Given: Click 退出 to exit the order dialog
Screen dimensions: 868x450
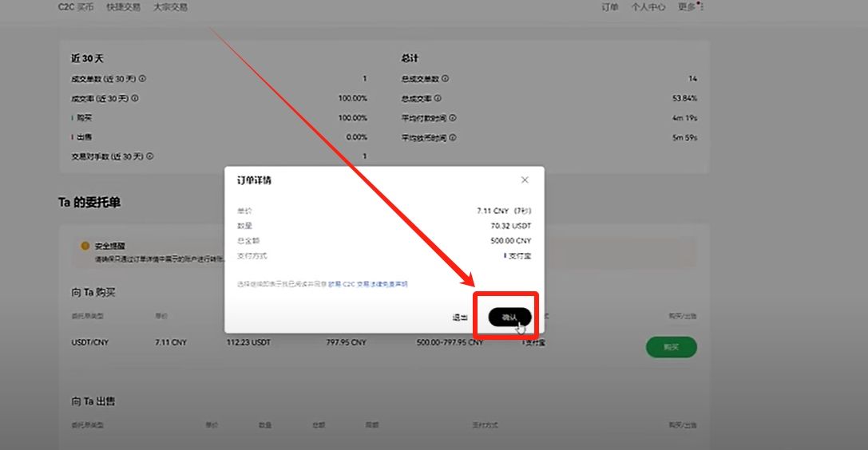Looking at the screenshot, I should coord(460,318).
